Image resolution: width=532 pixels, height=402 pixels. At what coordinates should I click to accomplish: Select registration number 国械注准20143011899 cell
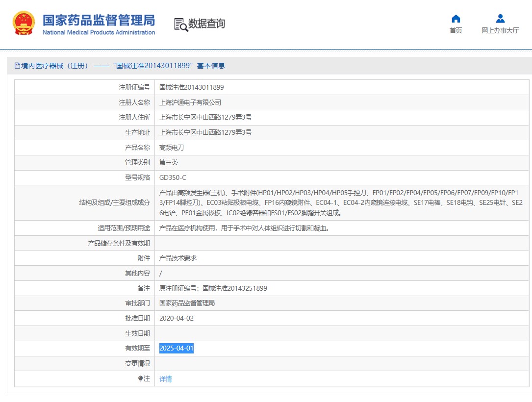coord(191,88)
